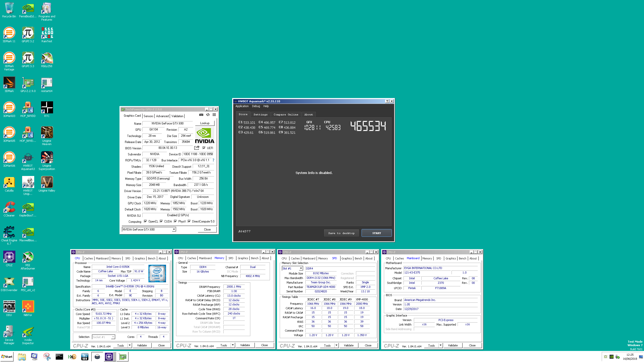Open the Recycle Bin desktop icon

9,10
